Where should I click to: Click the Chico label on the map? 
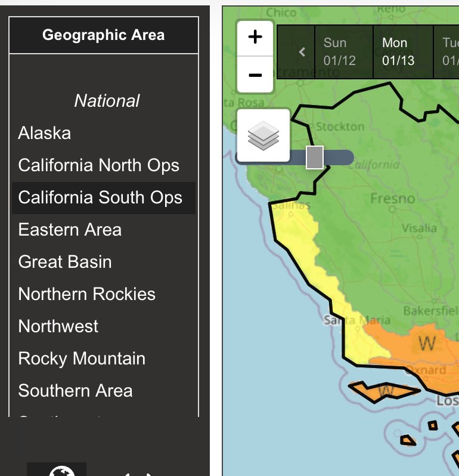point(281,13)
